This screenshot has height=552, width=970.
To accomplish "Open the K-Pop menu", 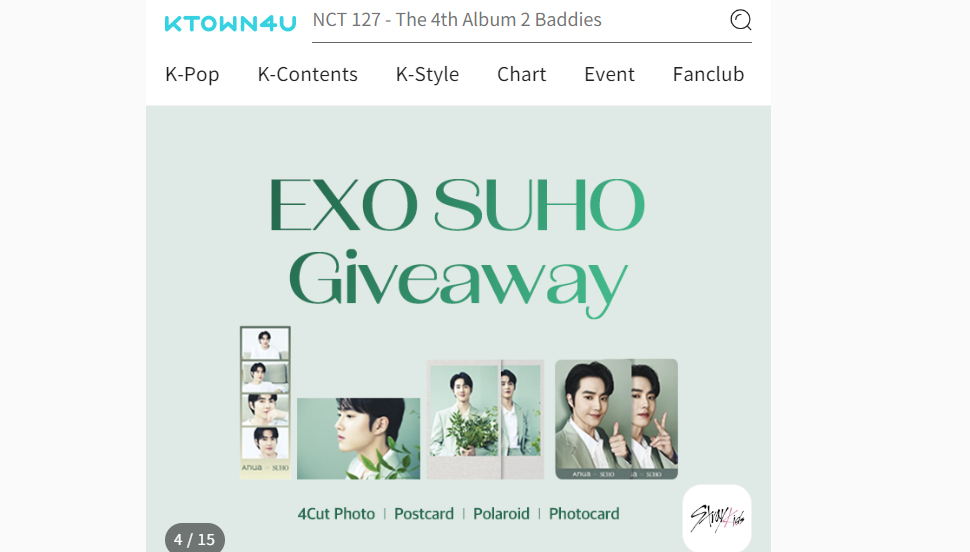I will pyautogui.click(x=192, y=74).
